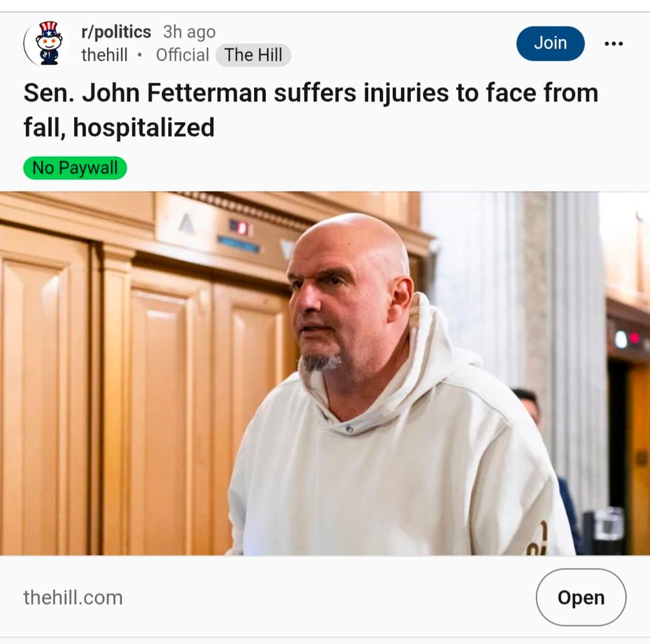Filter by the green No Paywall flair
This screenshot has width=650, height=644.
[75, 168]
